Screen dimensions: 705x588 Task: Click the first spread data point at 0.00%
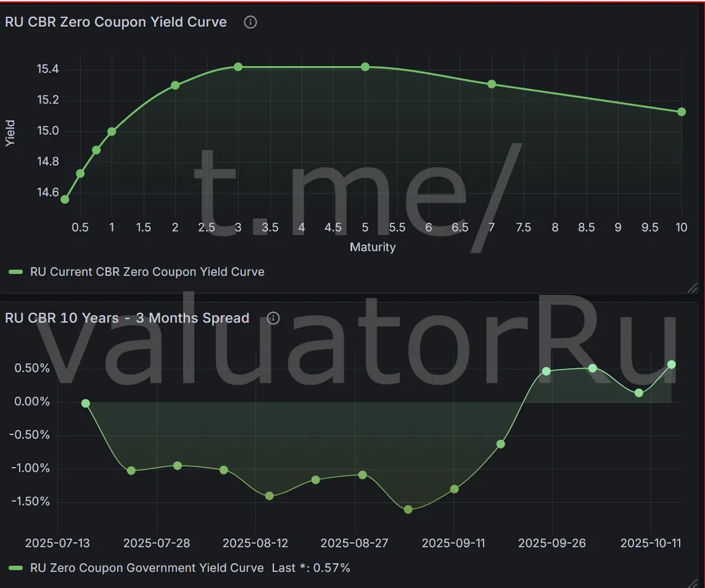point(85,403)
